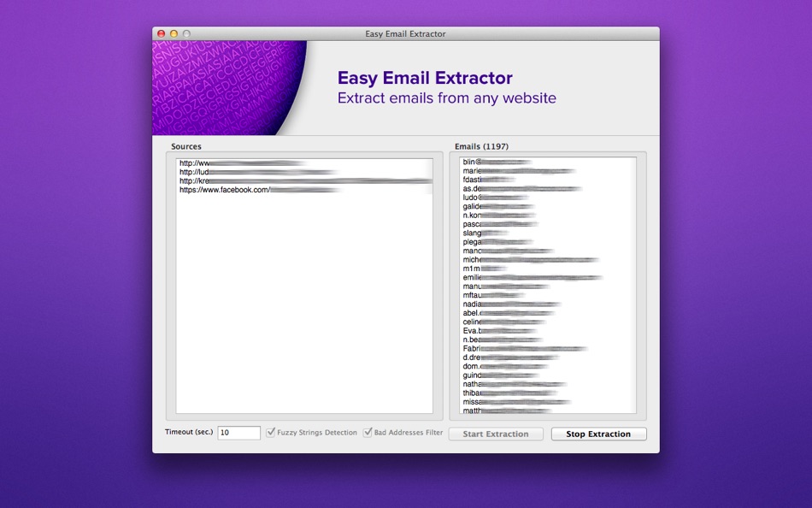Viewport: 812px width, 508px height.
Task: Select the source row starting with http://kre
Action: (x=304, y=181)
